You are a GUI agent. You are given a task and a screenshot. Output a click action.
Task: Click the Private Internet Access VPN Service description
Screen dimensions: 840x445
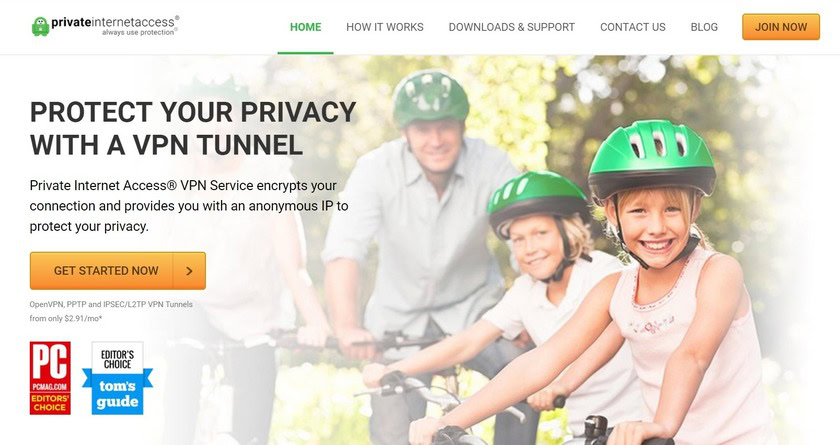(189, 206)
